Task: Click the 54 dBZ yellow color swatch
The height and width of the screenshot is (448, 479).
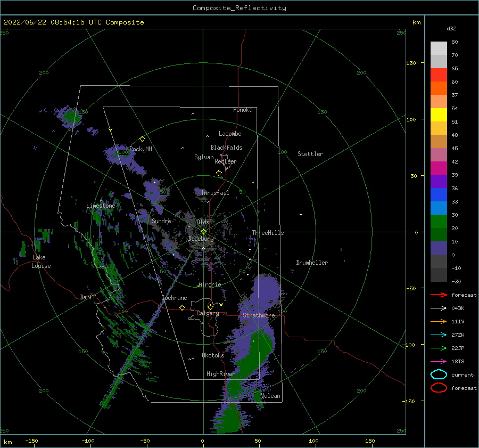Action: coord(439,115)
